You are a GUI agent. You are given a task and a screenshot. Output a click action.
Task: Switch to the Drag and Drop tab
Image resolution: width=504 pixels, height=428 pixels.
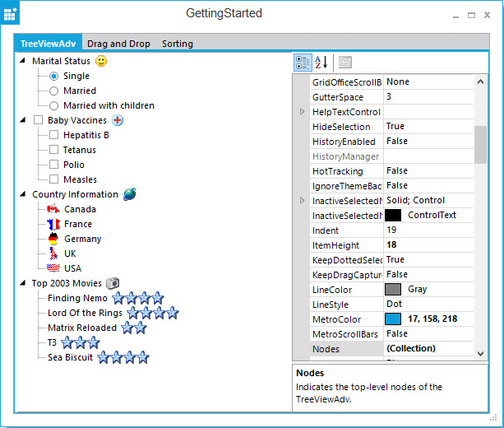tap(120, 44)
